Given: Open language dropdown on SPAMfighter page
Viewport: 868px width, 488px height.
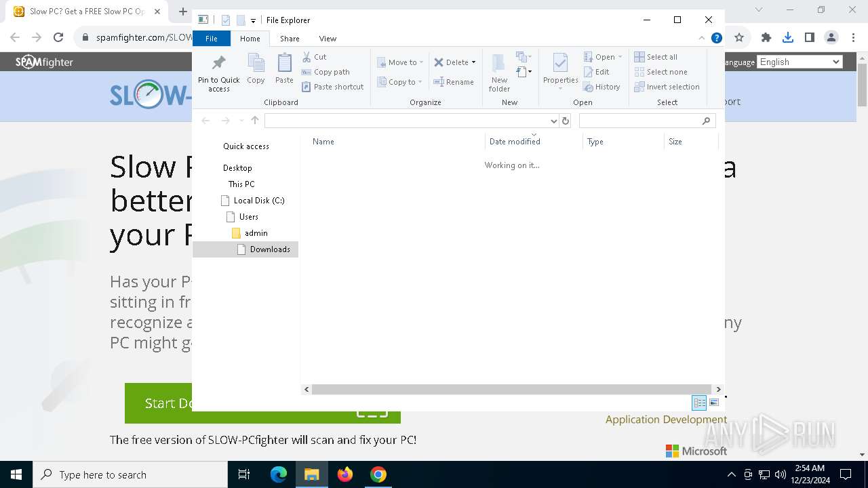Looking at the screenshot, I should pyautogui.click(x=800, y=62).
